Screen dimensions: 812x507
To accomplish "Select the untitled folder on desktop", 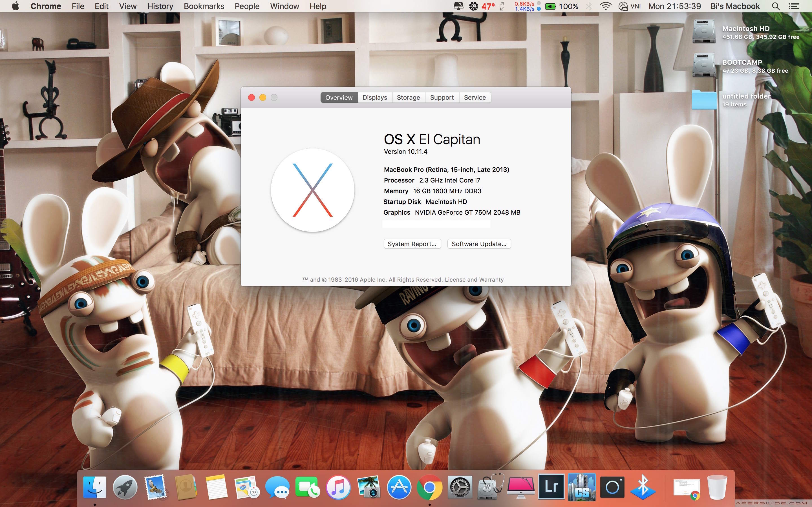I will (704, 100).
